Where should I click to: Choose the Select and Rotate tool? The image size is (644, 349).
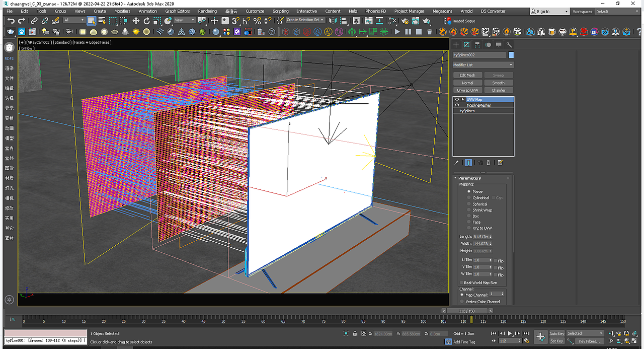point(146,21)
